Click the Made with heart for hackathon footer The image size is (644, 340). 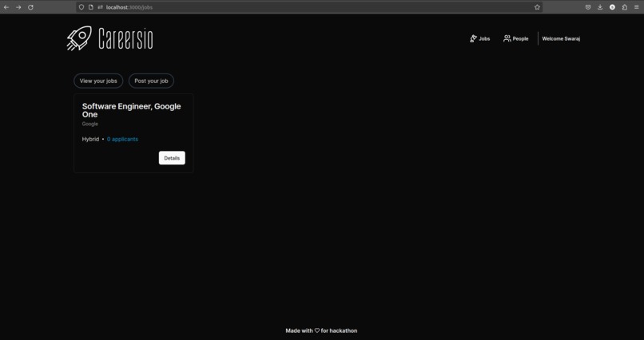click(321, 330)
